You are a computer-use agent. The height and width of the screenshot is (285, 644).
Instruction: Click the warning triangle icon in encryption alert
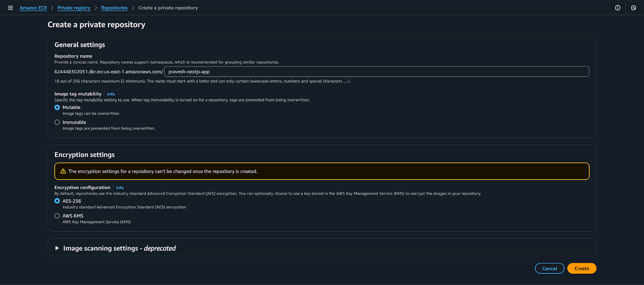tap(63, 171)
